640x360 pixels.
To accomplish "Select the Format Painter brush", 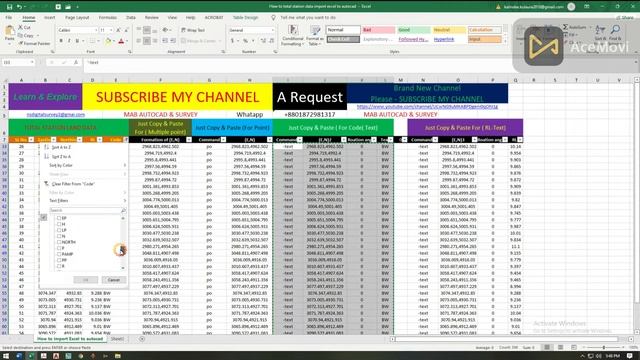I will point(20,43).
